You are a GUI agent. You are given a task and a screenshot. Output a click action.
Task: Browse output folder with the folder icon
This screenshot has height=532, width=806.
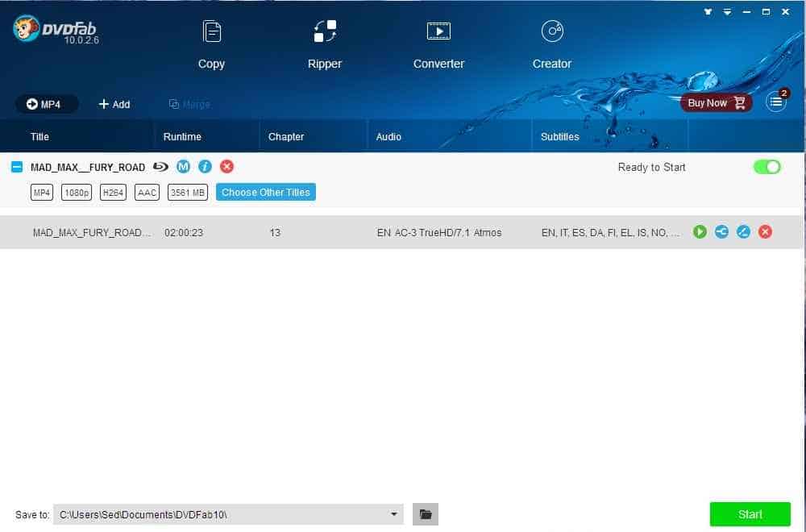(426, 514)
